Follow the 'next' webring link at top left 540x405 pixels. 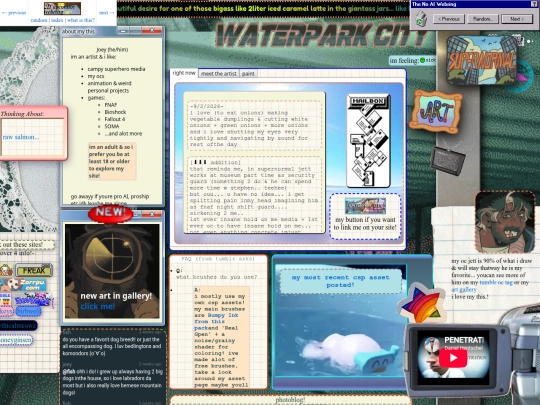pyautogui.click(x=106, y=13)
